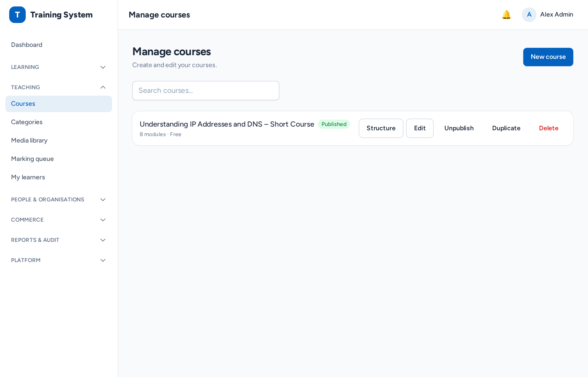Open Dashboard from the sidebar
The width and height of the screenshot is (588, 377).
pos(58,45)
